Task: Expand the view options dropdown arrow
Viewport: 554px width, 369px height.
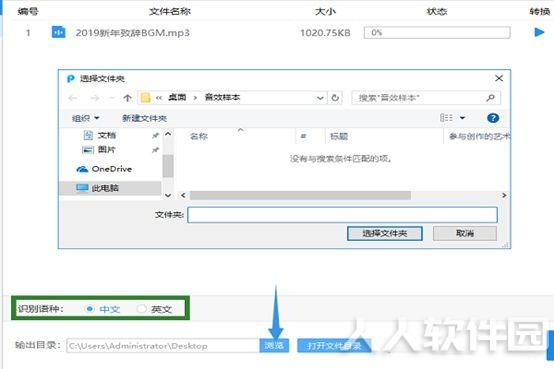Action: 462,118
